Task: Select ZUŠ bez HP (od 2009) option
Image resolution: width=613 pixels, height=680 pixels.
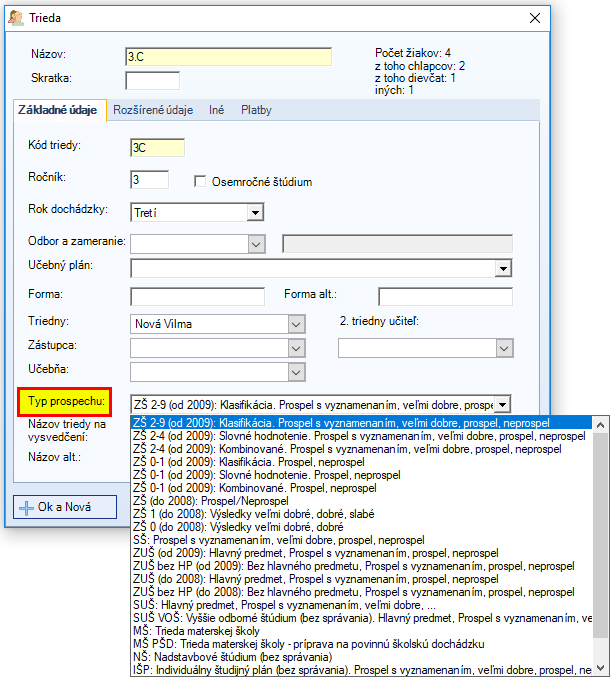Action: click(362, 566)
